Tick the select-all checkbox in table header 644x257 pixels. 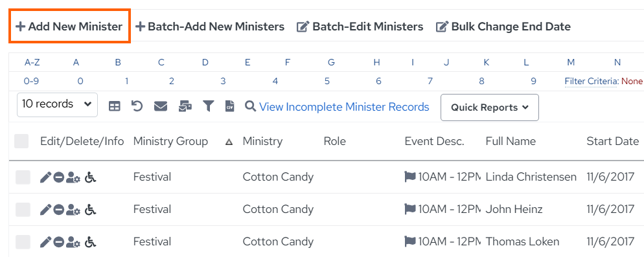click(21, 141)
